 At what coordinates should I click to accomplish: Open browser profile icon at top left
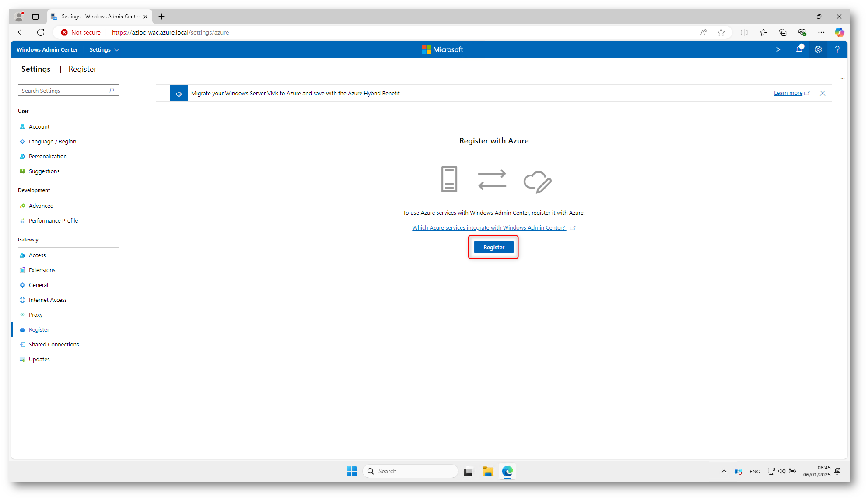(19, 17)
